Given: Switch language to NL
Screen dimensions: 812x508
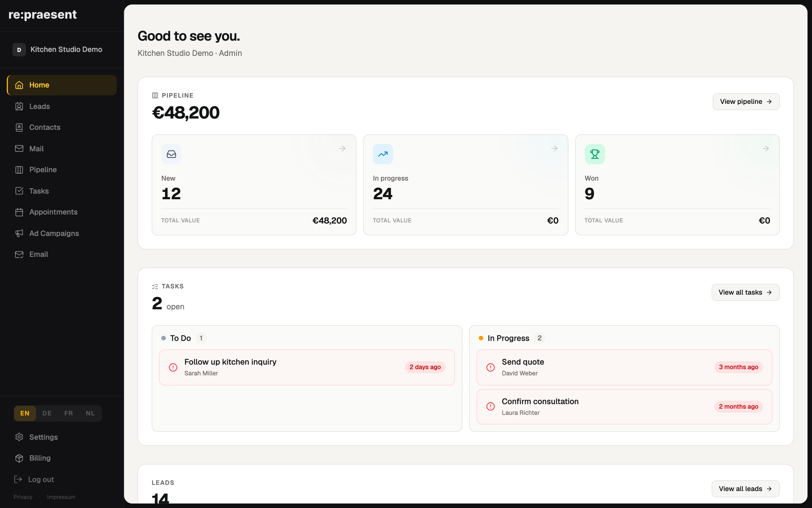Looking at the screenshot, I should [x=90, y=413].
